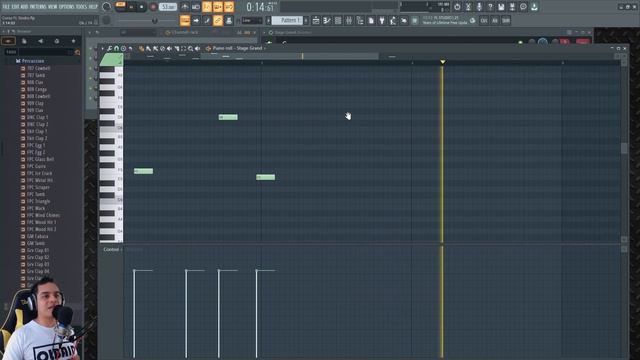
Task: Select the piano roll playback speaker tool
Action: 198,49
